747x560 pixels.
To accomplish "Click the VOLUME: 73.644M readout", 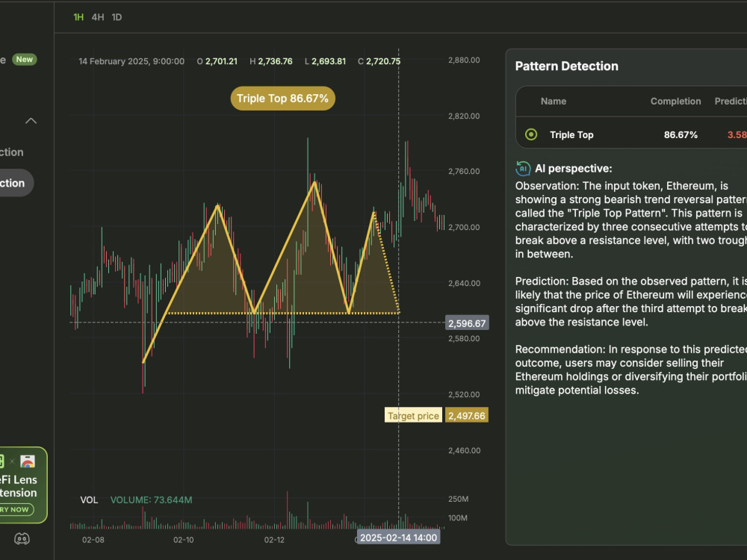I will (152, 500).
